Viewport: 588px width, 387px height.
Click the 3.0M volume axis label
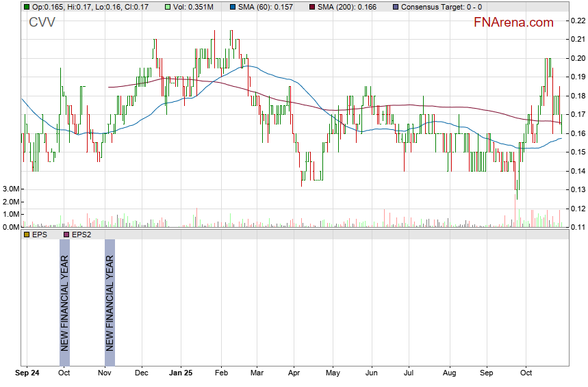pos(10,189)
